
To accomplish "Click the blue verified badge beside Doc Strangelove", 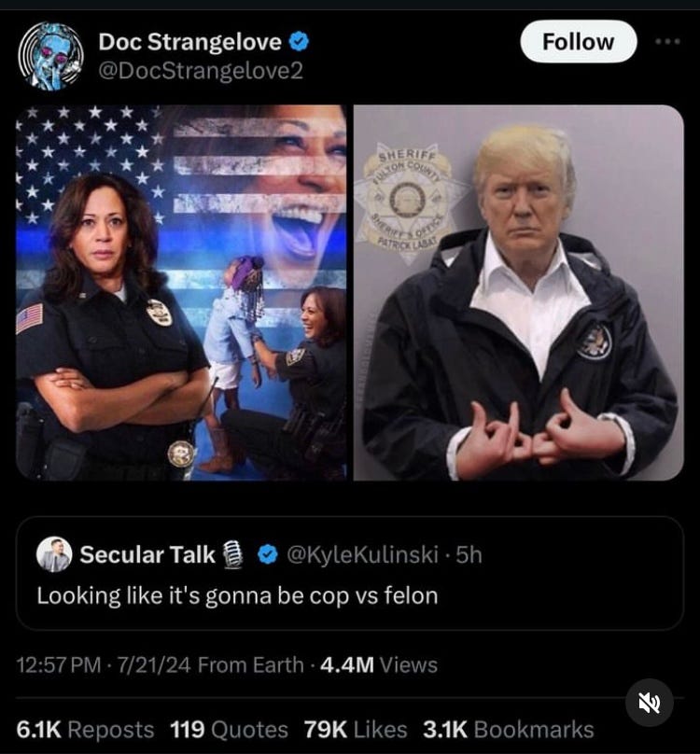I will [299, 41].
